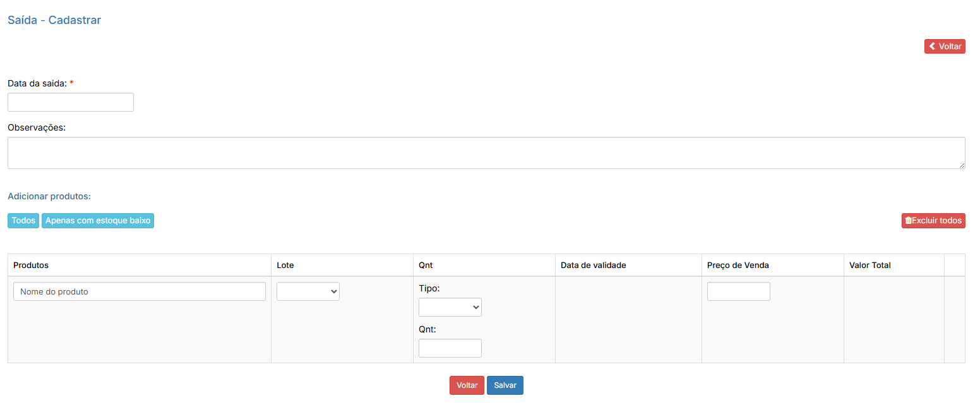Click the Saída - Cadastrar page title
This screenshot has height=403, width=980.
click(x=54, y=20)
